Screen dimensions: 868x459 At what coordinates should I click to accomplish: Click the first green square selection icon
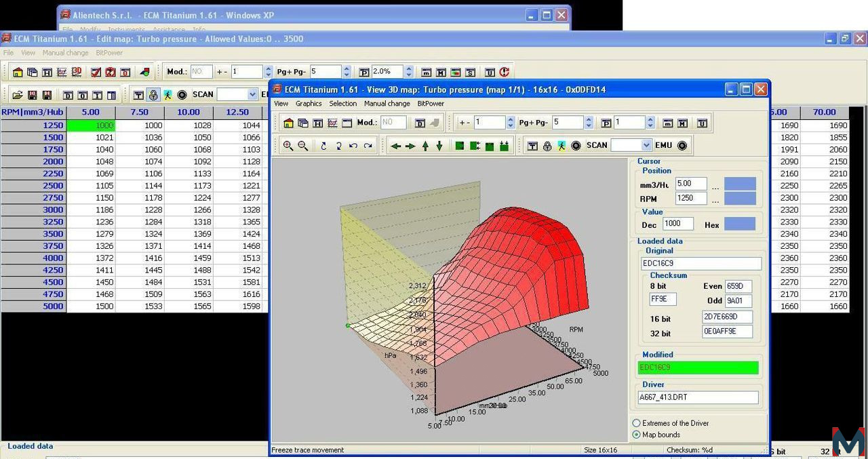click(x=460, y=145)
